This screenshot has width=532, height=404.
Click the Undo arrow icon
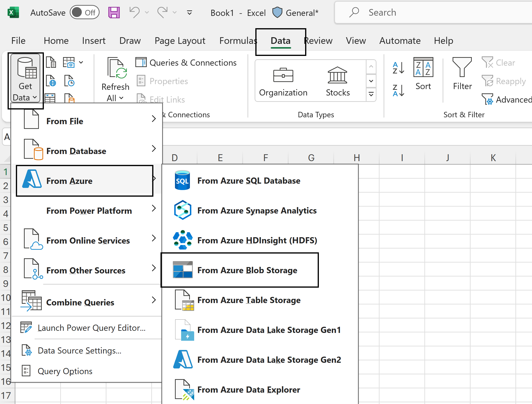click(134, 12)
